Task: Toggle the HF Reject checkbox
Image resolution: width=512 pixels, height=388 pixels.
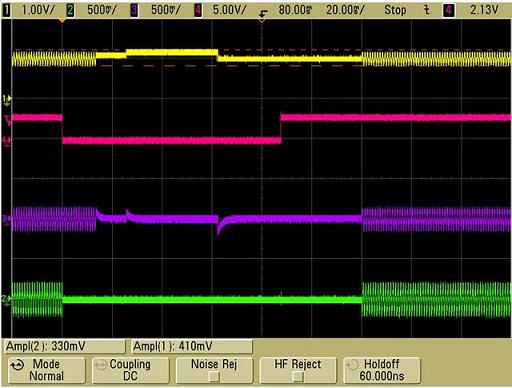Action: point(298,377)
